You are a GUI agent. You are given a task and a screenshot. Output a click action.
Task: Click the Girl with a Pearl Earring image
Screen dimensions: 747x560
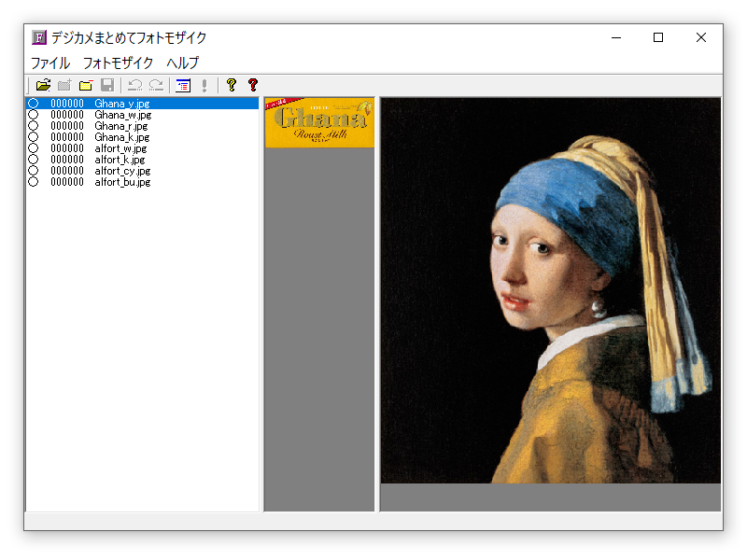pos(551,290)
